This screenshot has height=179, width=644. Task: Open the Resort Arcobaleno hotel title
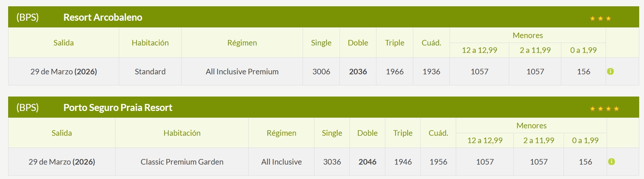[103, 17]
